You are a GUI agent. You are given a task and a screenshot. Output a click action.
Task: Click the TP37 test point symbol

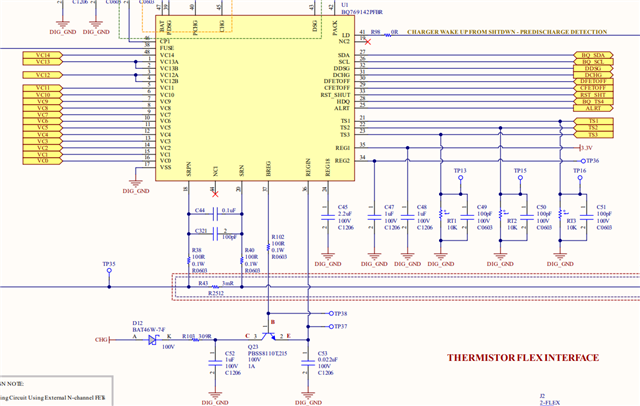pyautogui.click(x=331, y=326)
